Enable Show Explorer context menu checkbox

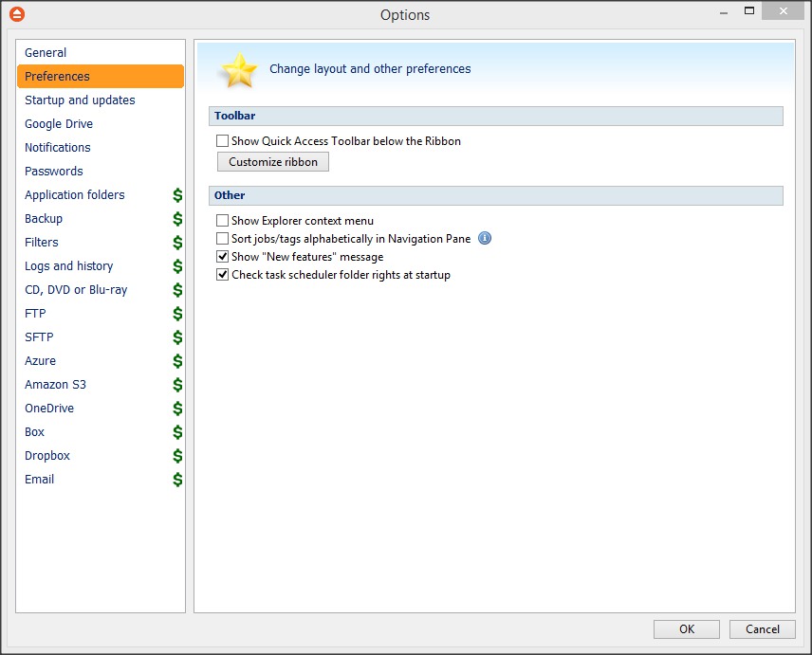pyautogui.click(x=222, y=221)
